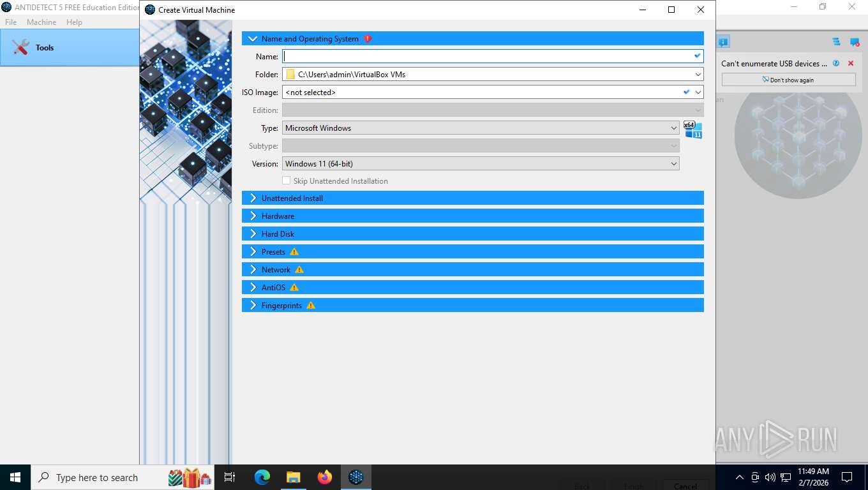Open File Explorer from the taskbar
Image resolution: width=868 pixels, height=490 pixels.
tap(293, 477)
